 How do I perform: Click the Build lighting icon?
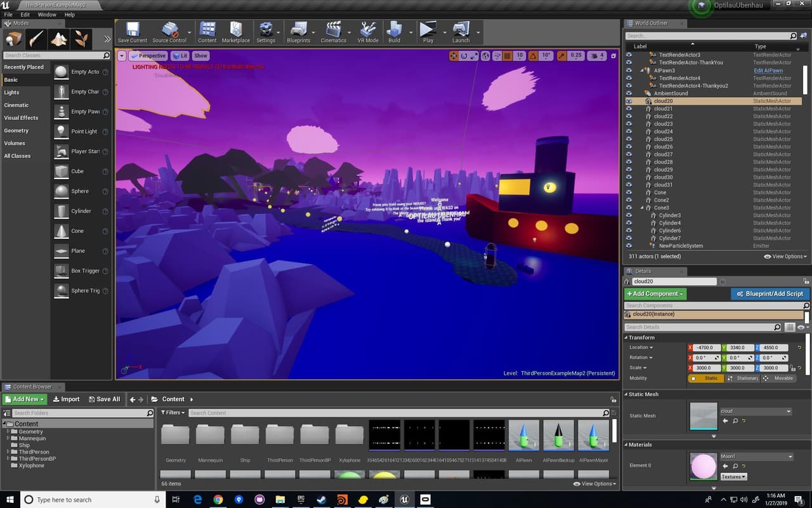(x=395, y=32)
